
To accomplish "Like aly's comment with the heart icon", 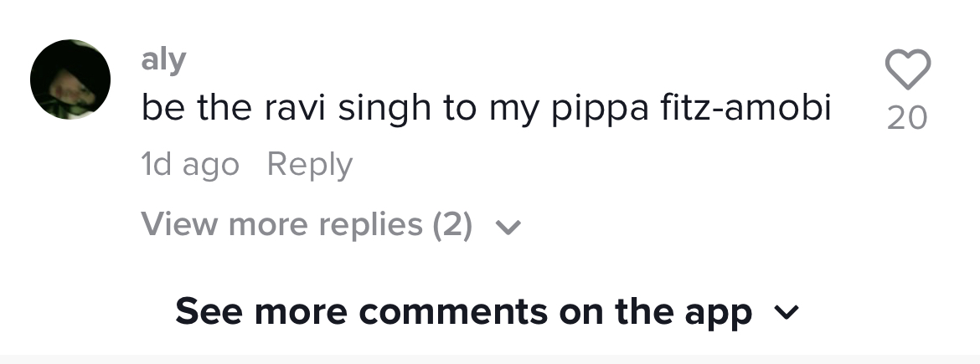I will tap(907, 69).
